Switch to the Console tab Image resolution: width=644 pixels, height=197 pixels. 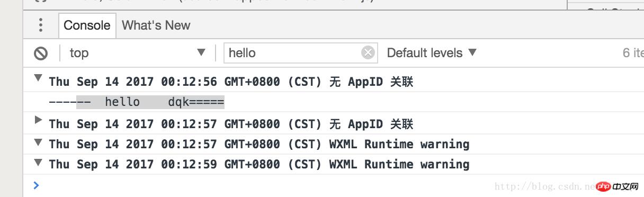pos(87,25)
